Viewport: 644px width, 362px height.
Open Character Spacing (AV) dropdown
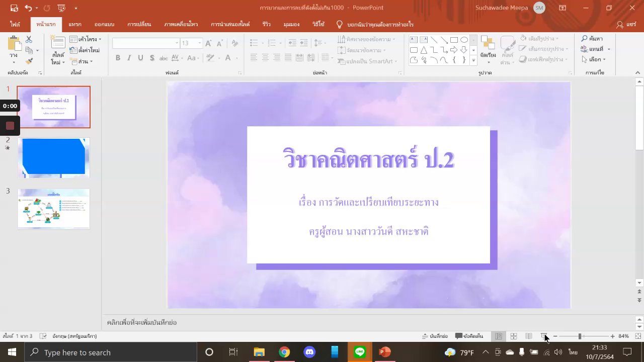pyautogui.click(x=177, y=58)
